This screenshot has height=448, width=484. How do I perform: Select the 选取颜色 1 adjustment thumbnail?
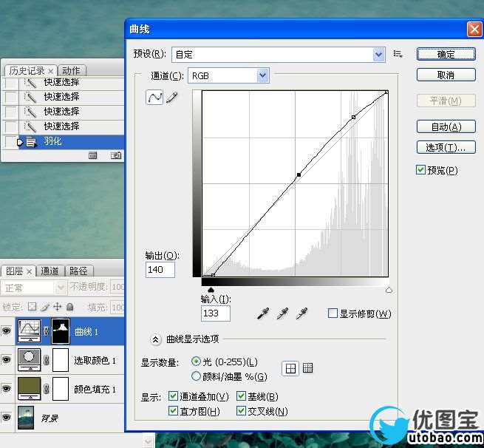[x=30, y=360]
